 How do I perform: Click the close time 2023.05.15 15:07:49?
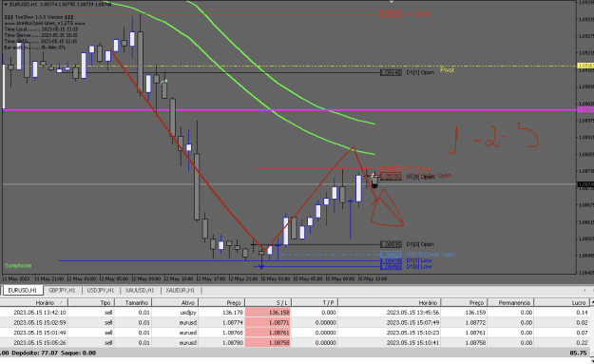412,323
